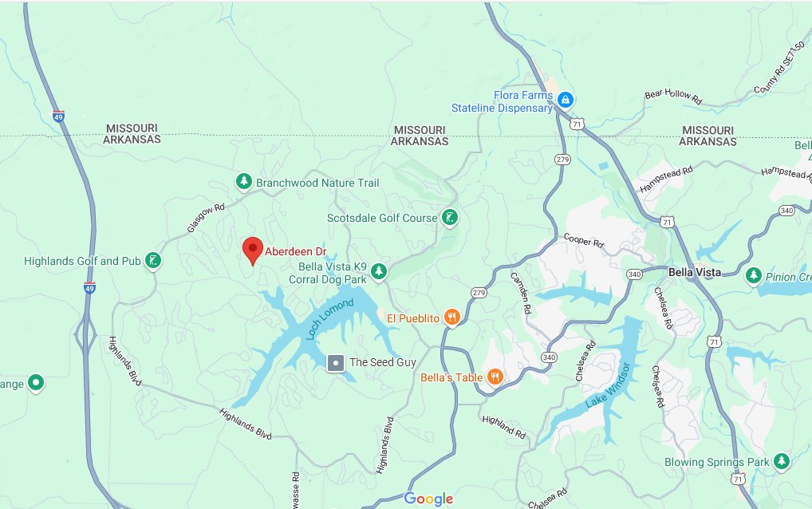Select the Branchwood Nature Trail tree icon
The width and height of the screenshot is (812, 509).
244,182
